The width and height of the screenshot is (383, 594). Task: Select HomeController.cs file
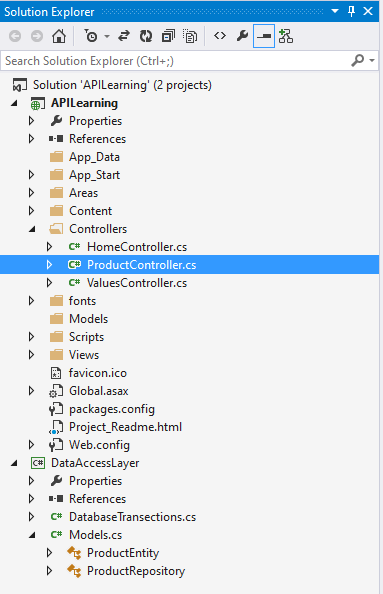click(x=137, y=247)
